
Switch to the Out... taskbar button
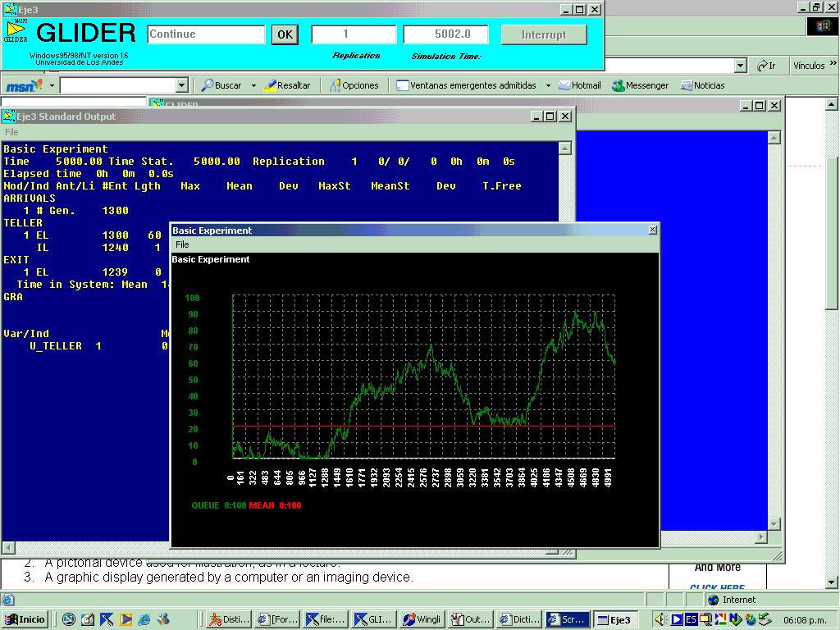coord(470,619)
